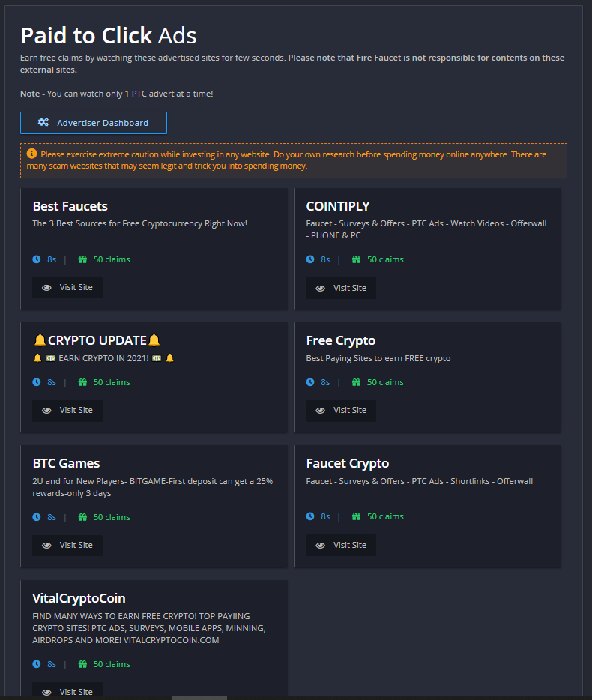Click the gears icon on Advertiser Dashboard
592x700 pixels.
43,122
